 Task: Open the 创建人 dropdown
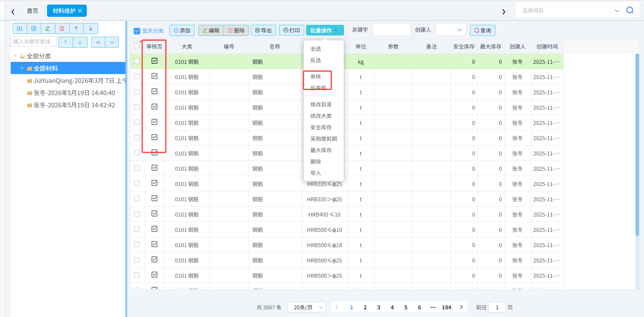pos(451,30)
